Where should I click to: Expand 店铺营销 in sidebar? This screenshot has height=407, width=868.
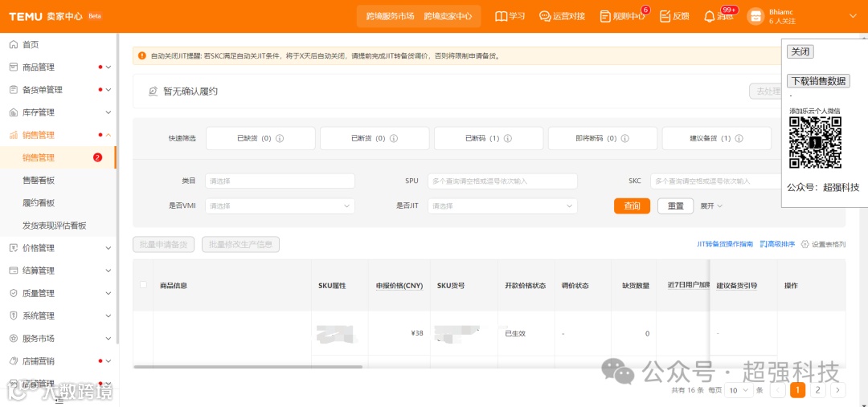[x=108, y=361]
